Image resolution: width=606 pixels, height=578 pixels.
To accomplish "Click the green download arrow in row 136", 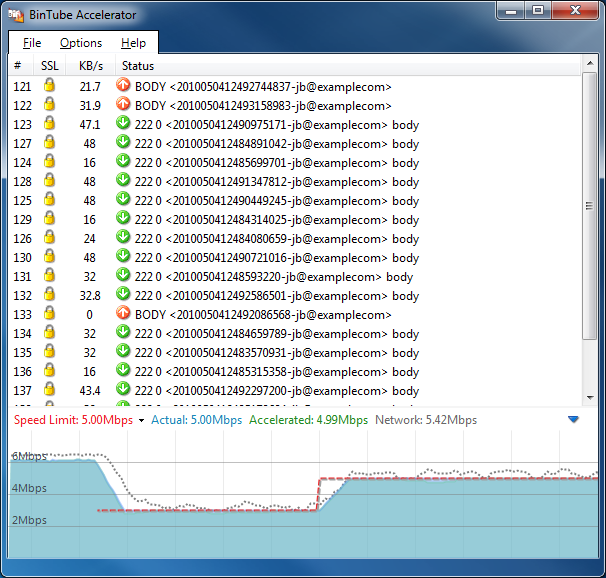I will pos(123,370).
